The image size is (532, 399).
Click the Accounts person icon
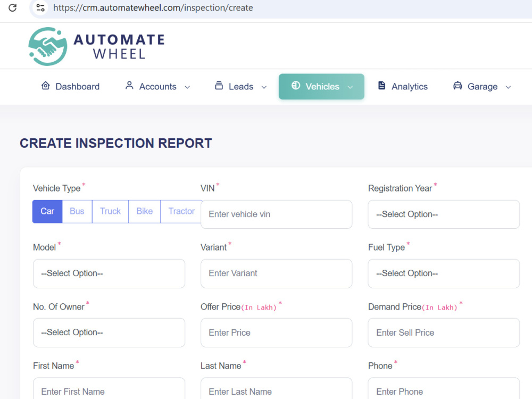pos(129,86)
